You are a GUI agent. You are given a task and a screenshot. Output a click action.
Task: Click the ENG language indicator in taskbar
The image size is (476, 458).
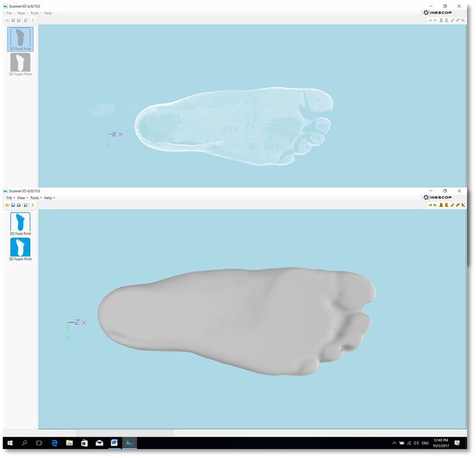(425, 442)
